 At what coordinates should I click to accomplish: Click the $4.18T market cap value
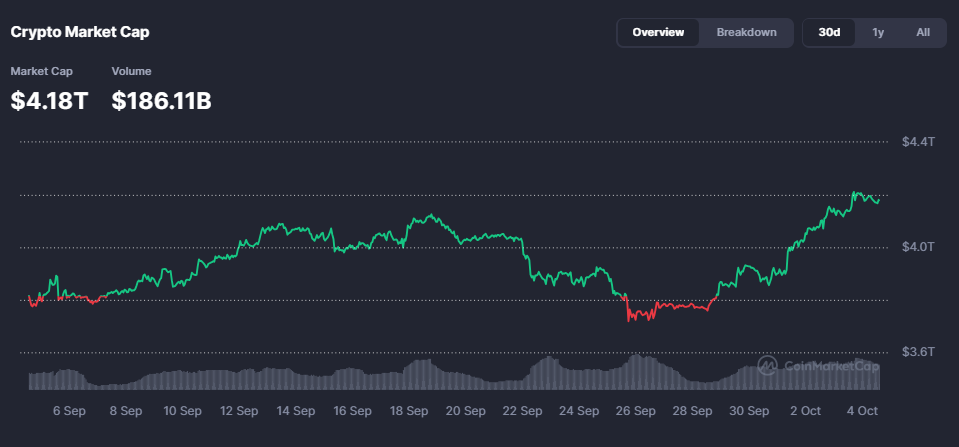(x=47, y=100)
